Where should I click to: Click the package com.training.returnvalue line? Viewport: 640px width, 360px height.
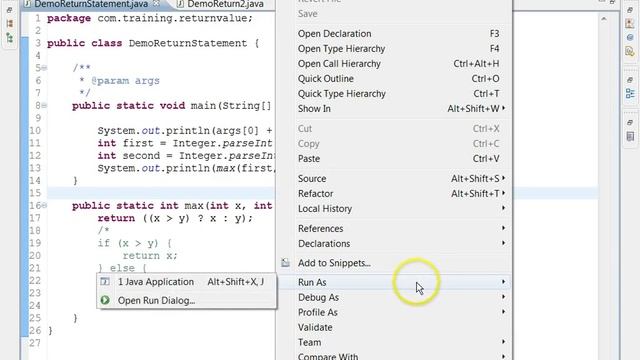[150, 18]
